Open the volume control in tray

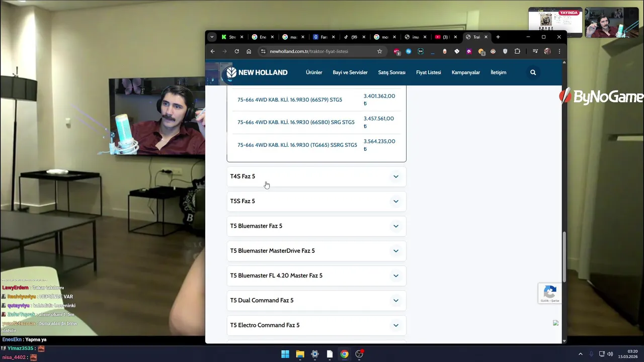(x=610, y=354)
